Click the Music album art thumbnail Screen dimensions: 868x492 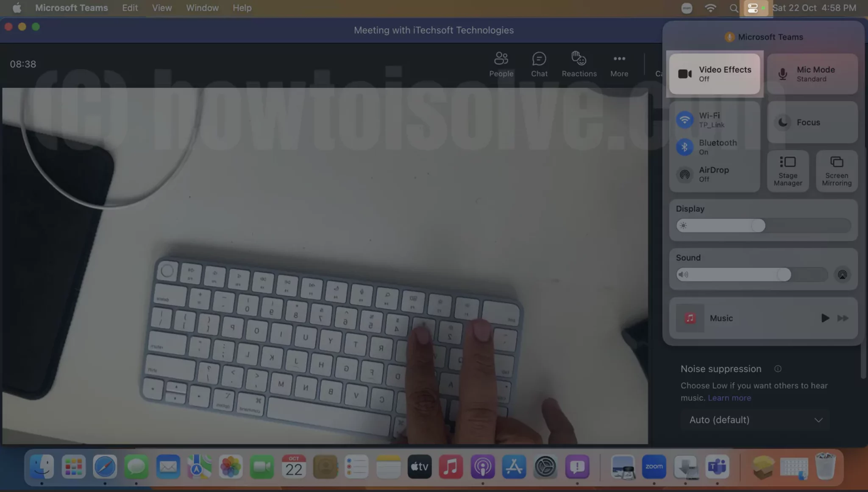coord(690,318)
